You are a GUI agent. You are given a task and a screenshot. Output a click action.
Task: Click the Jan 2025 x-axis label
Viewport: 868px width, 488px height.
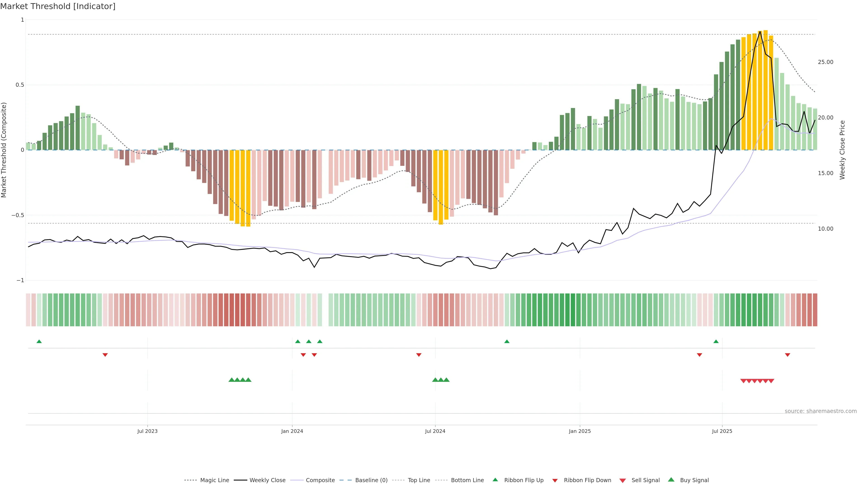(580, 431)
